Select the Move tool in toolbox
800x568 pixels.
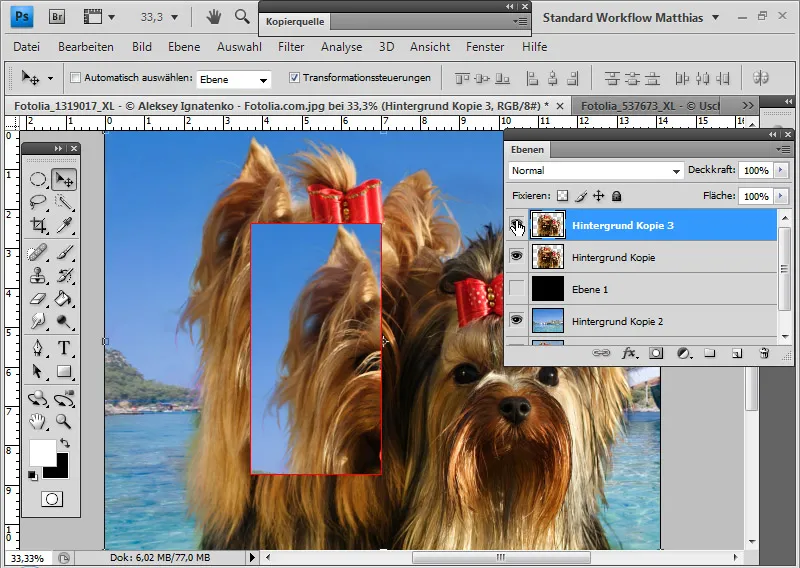(x=64, y=180)
